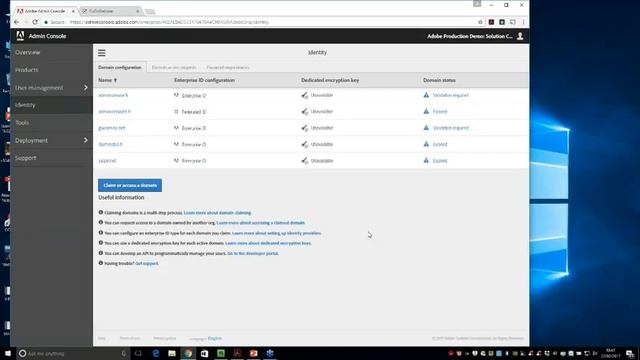Switch to Password requirements tab
The image size is (640, 360).
coord(228,67)
